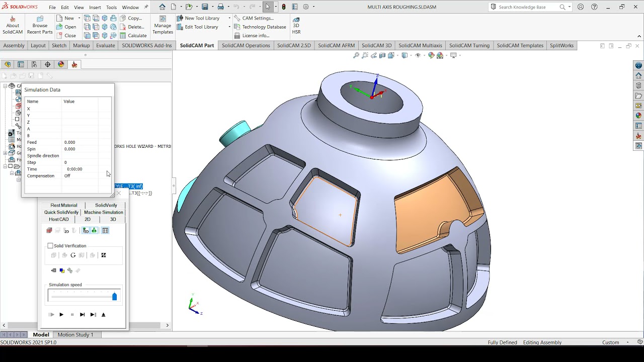Open New dropdown arrow in SolidCAM Part
Screen dimensions: 644x362
click(x=79, y=18)
